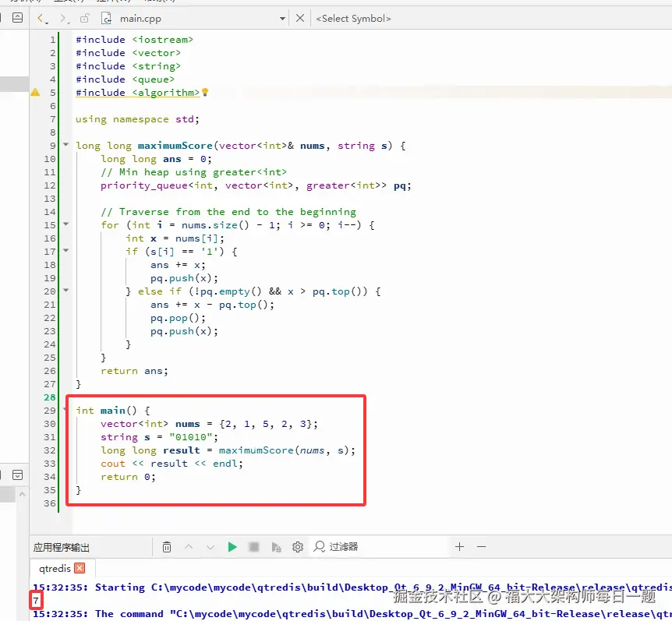Zoom in output text with plus icon
Screen dimensions: 672x621
(459, 547)
